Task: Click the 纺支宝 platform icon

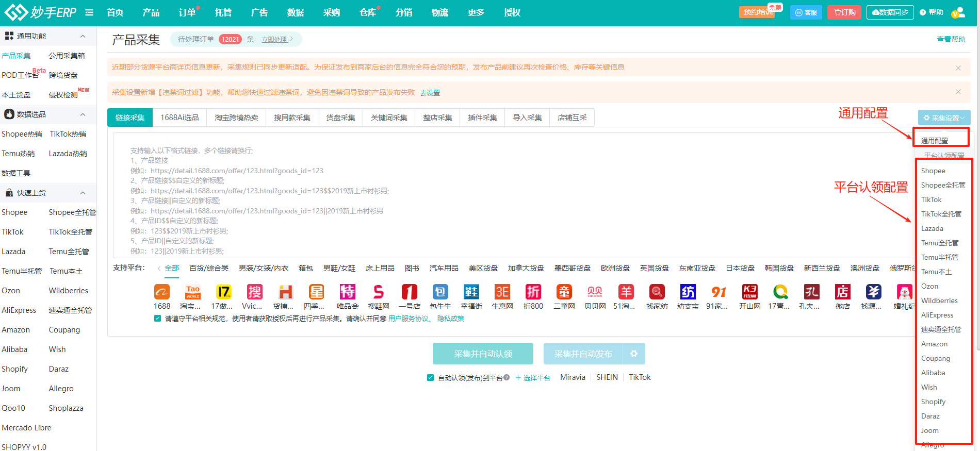Action: pos(688,292)
